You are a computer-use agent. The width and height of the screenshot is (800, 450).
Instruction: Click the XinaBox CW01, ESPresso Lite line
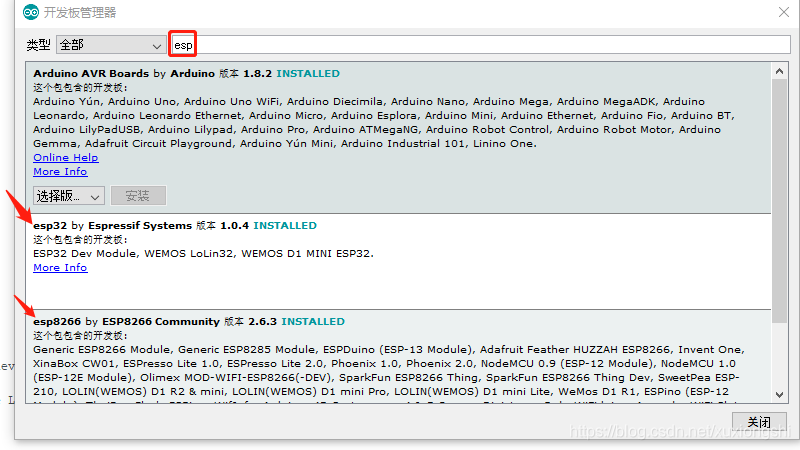[x=384, y=364]
